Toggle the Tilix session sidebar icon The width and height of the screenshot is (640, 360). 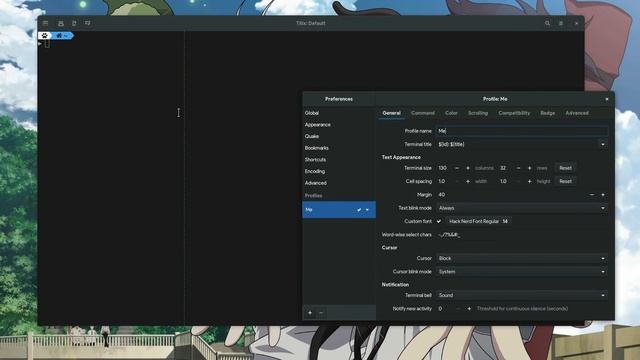coord(45,23)
